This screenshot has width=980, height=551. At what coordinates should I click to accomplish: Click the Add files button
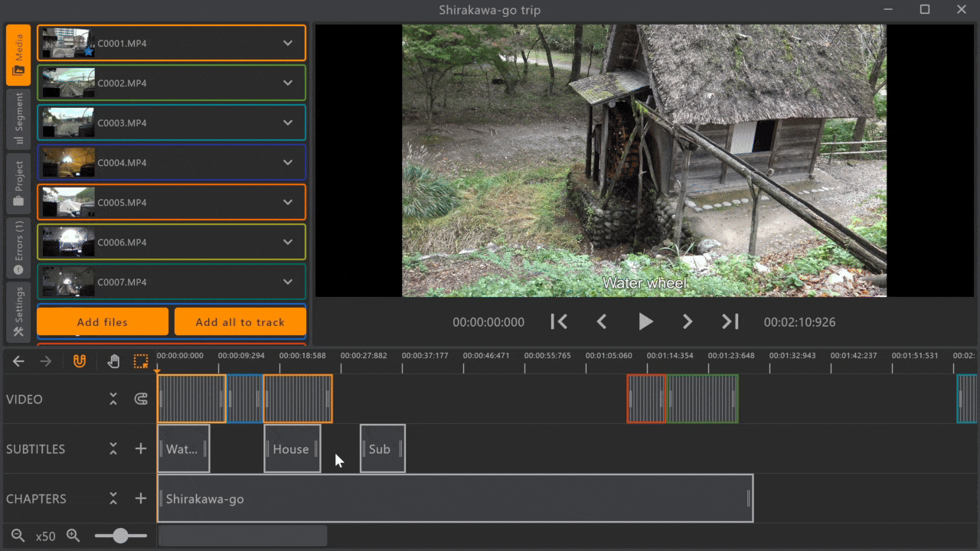103,322
